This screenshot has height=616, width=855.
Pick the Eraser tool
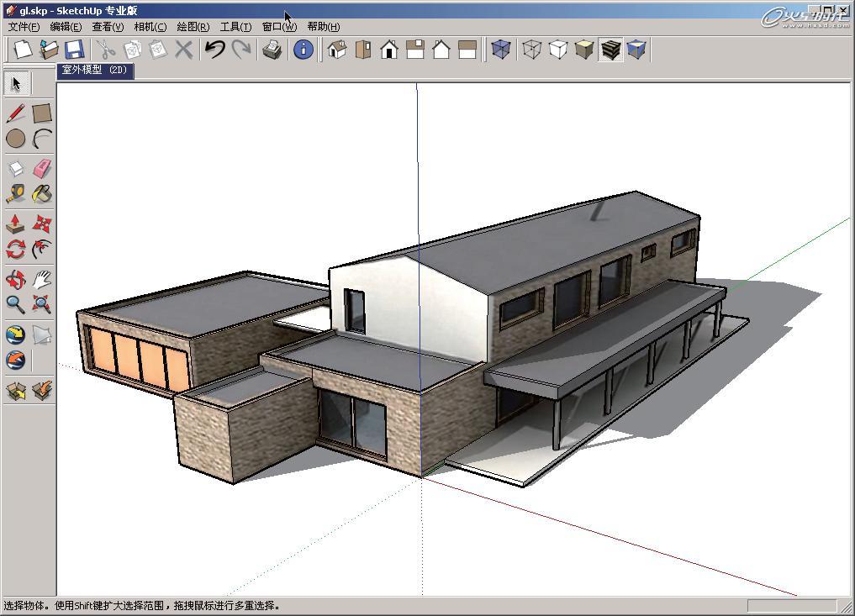click(x=42, y=168)
